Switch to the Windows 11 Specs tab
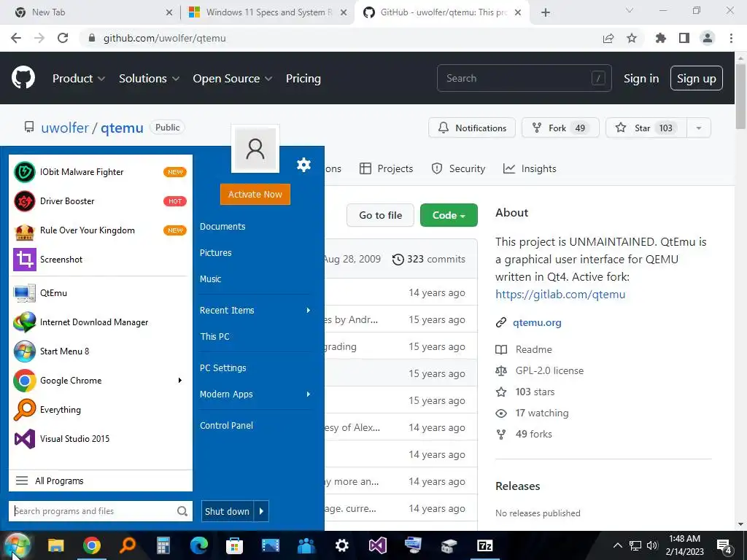 coord(268,12)
